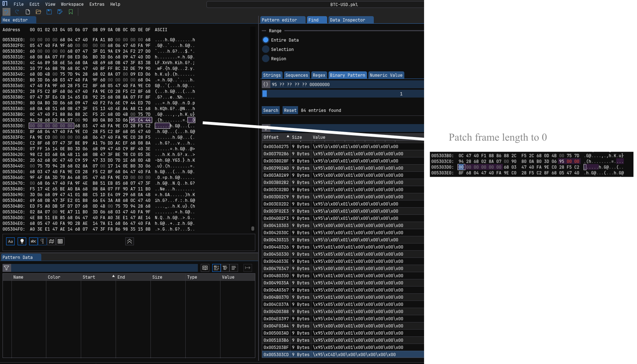This screenshot has width=637, height=364.
Task: Click the open folder icon in the toolbar
Action: point(38,12)
